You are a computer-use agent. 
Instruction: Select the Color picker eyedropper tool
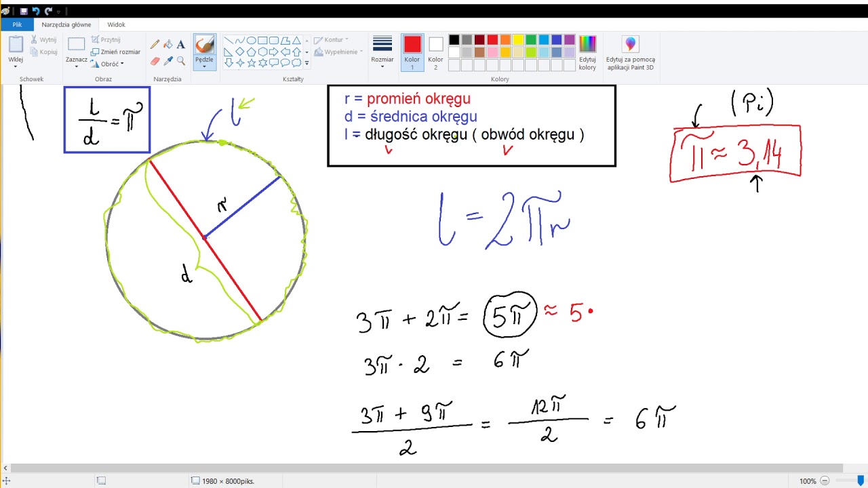pyautogui.click(x=167, y=61)
